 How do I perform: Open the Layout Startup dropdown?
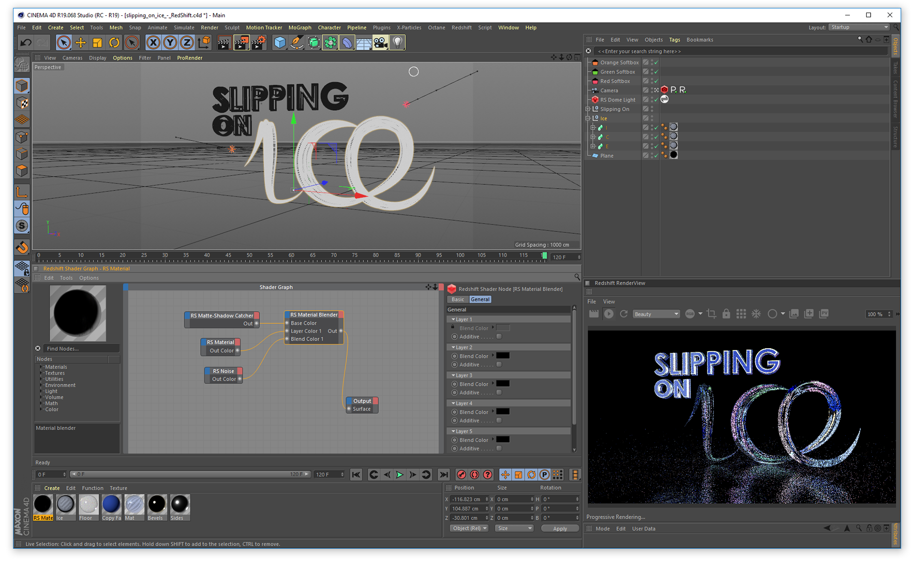(860, 27)
